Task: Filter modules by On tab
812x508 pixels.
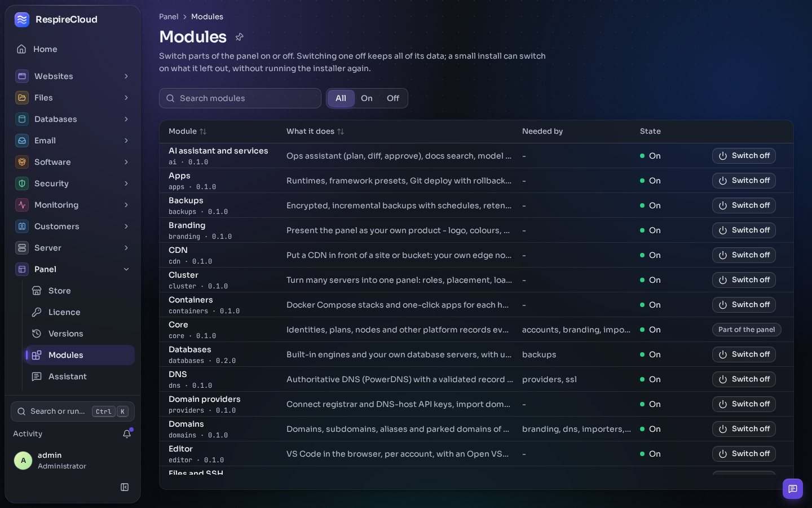Action: pyautogui.click(x=367, y=98)
